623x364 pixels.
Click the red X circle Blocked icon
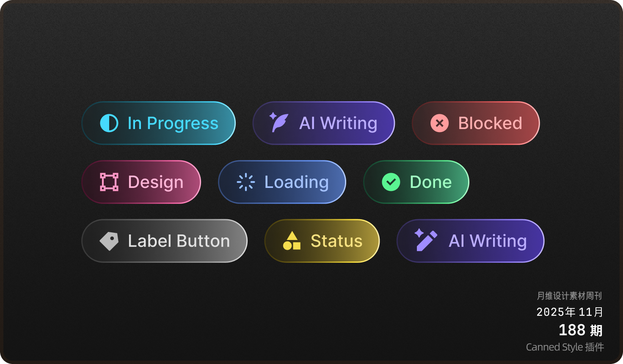pyautogui.click(x=440, y=123)
